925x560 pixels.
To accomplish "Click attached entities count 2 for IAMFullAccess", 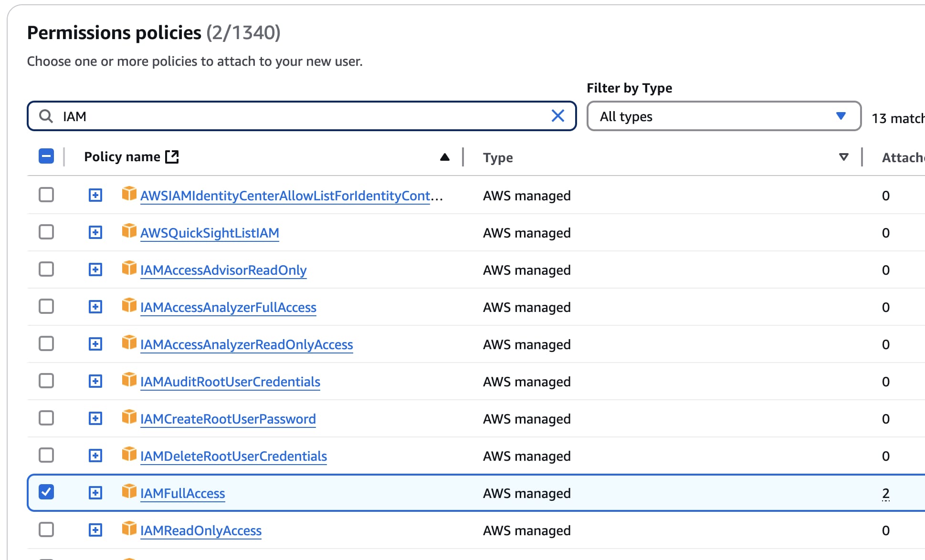I will pyautogui.click(x=886, y=493).
